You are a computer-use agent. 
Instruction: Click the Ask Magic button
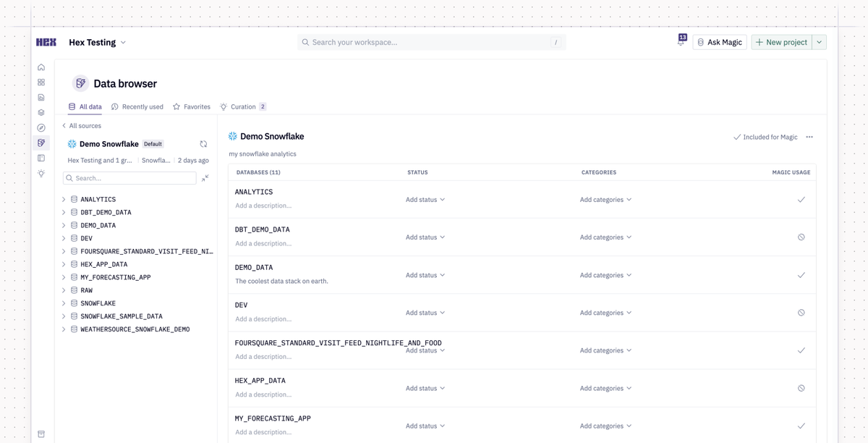(x=720, y=43)
